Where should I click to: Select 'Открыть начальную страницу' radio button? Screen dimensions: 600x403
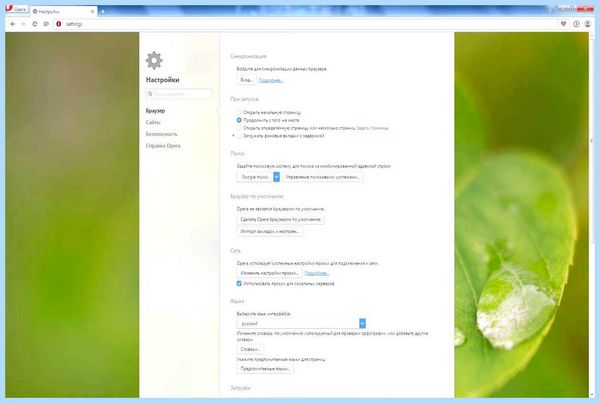coord(239,113)
